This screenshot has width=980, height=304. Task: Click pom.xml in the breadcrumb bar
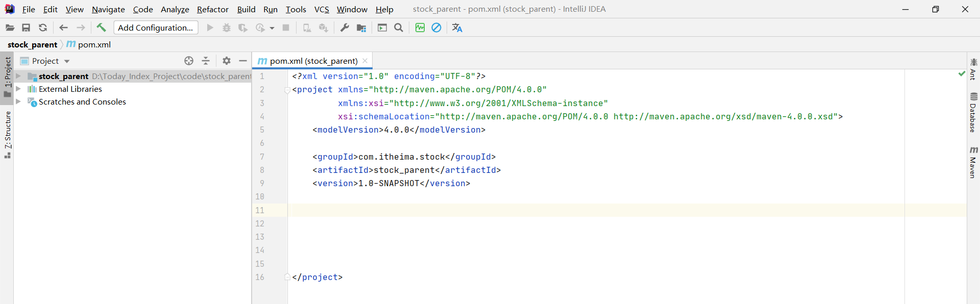point(89,45)
